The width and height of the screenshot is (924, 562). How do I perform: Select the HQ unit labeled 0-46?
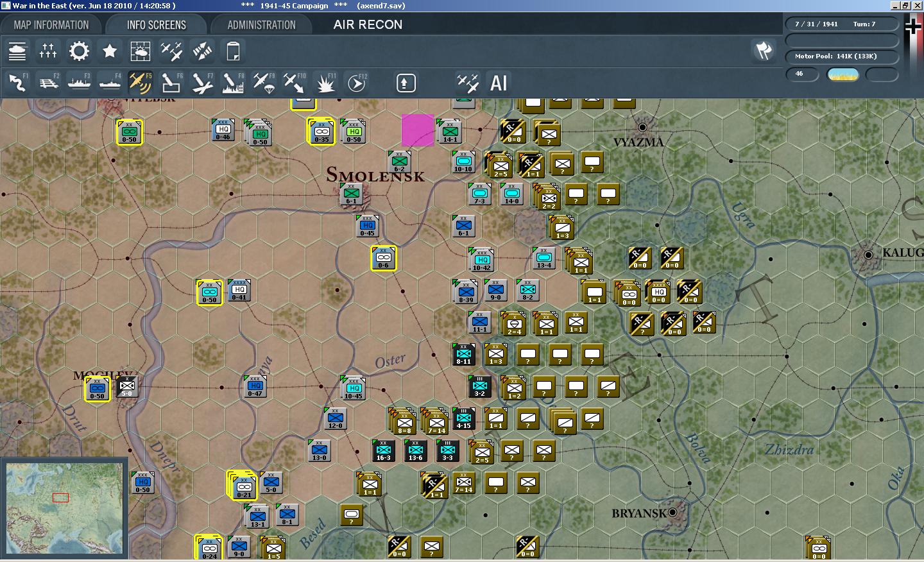(223, 130)
